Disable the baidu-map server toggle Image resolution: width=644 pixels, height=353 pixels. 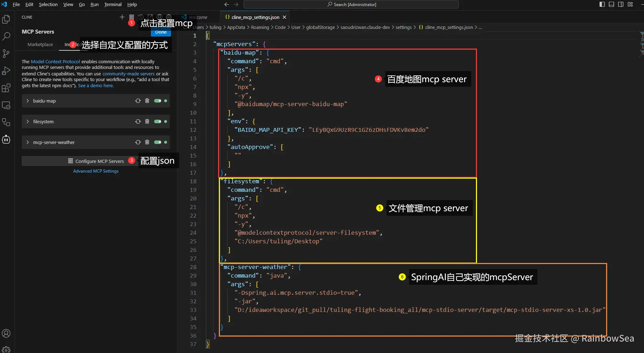tap(158, 101)
